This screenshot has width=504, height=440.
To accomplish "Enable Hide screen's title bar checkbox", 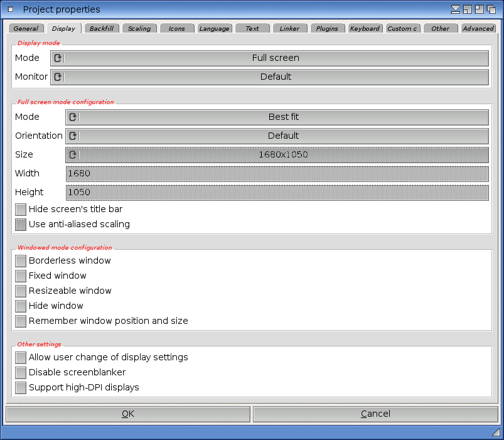I will click(21, 209).
